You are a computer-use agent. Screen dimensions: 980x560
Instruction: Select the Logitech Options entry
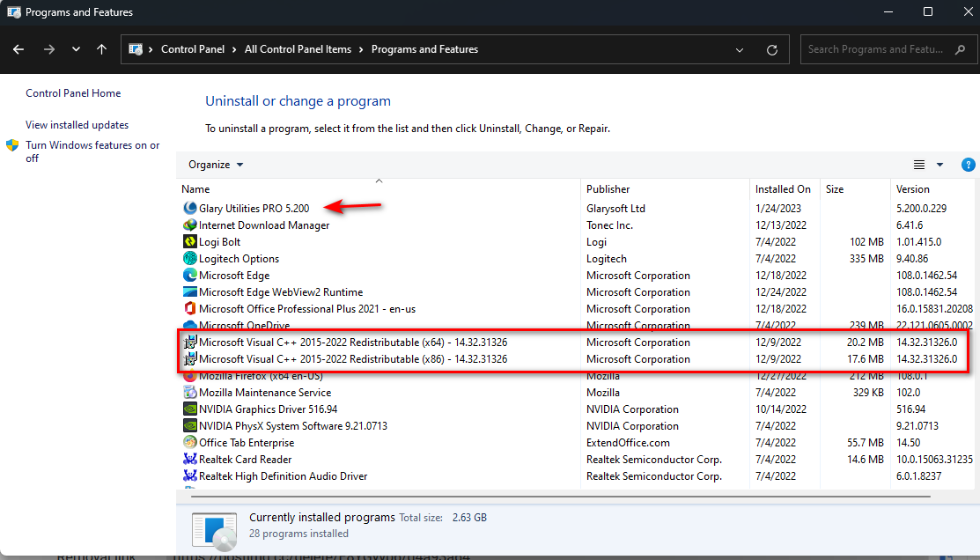[239, 259]
